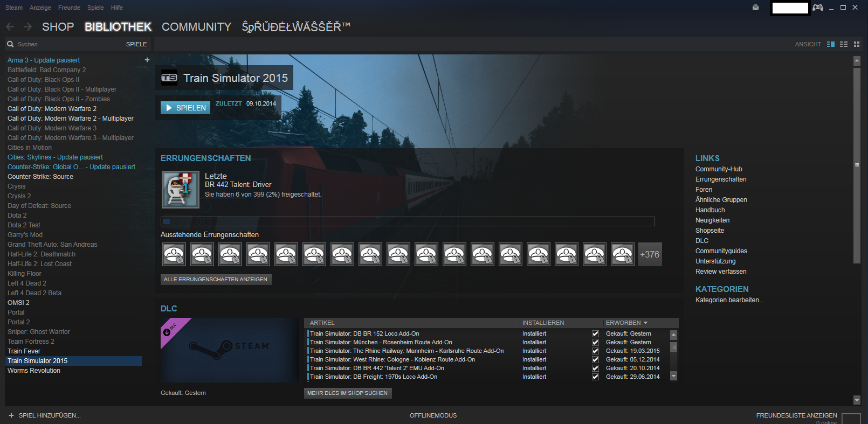Open the Shopseite link
The width and height of the screenshot is (868, 424).
(x=709, y=231)
